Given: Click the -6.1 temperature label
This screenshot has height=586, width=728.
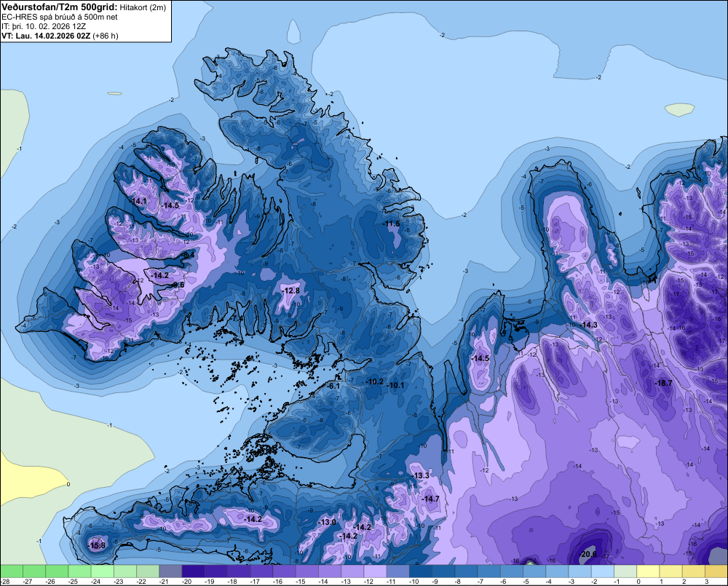Looking at the screenshot, I should pos(334,386).
